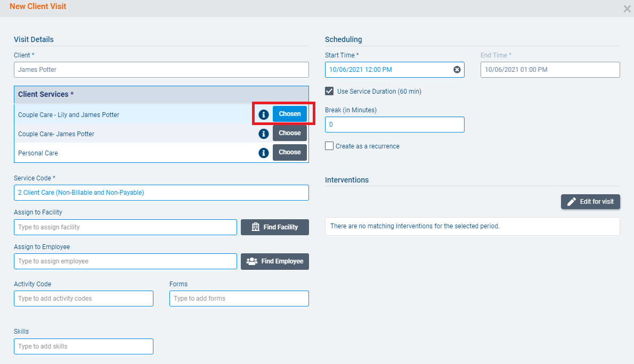Click the Find Facility building icon

coord(256,227)
